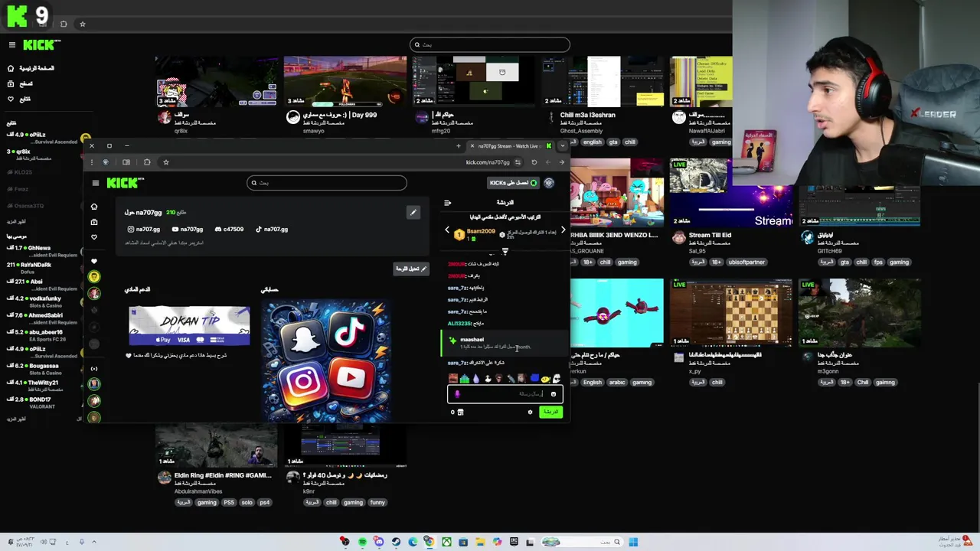The height and width of the screenshot is (551, 980).
Task: Click get KICKs button
Action: 513,183
